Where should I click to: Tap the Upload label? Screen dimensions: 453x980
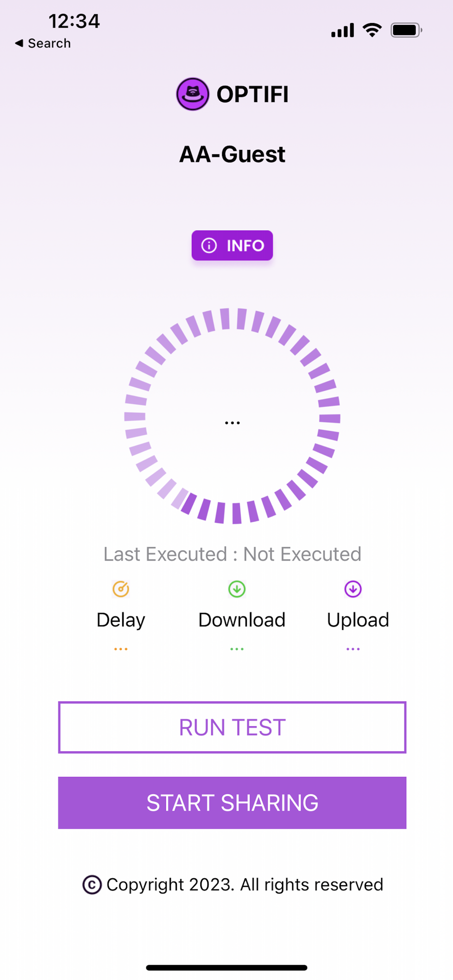358,620
